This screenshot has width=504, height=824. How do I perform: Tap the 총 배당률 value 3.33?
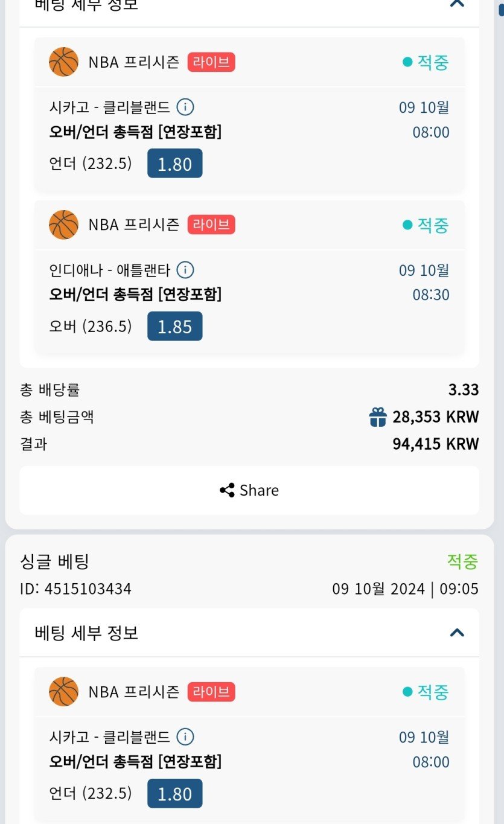[463, 390]
